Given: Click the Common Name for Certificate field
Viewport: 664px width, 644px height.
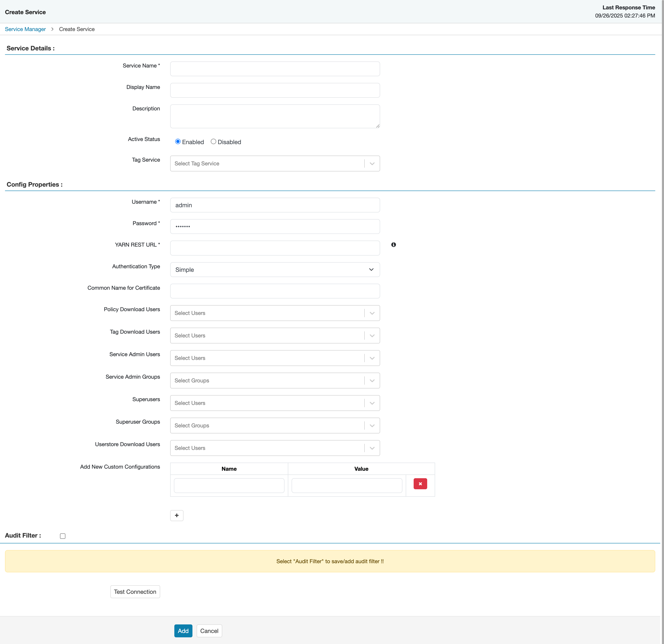Looking at the screenshot, I should (274, 291).
